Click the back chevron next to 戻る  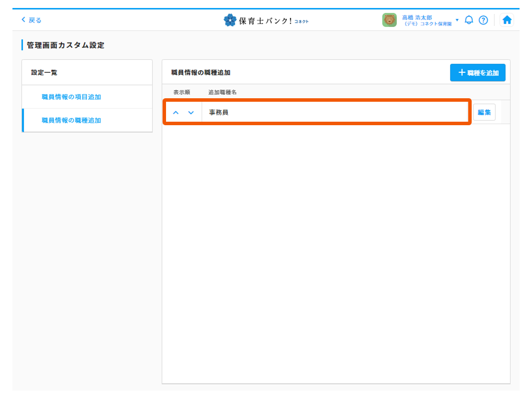tap(22, 19)
